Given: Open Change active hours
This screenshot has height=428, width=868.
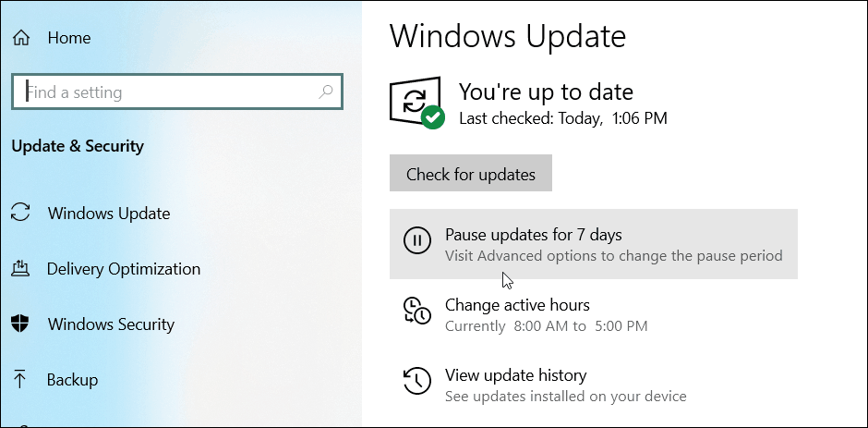Looking at the screenshot, I should (x=517, y=305).
